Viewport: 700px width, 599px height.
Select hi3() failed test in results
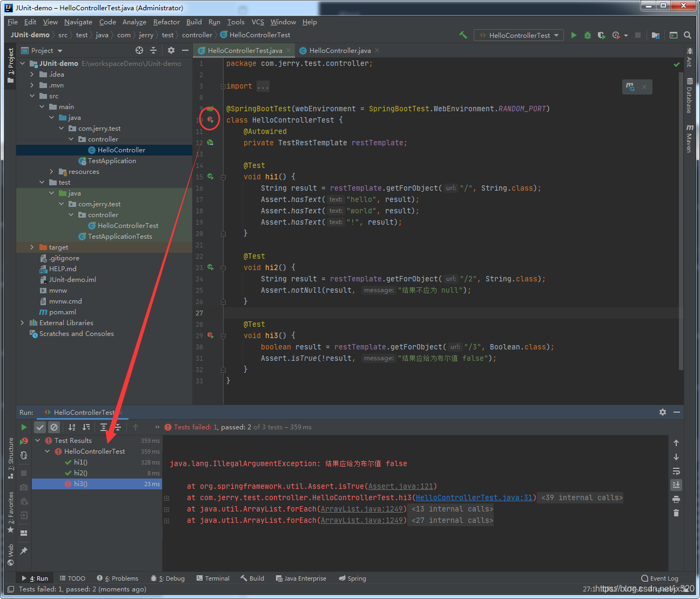click(x=97, y=484)
